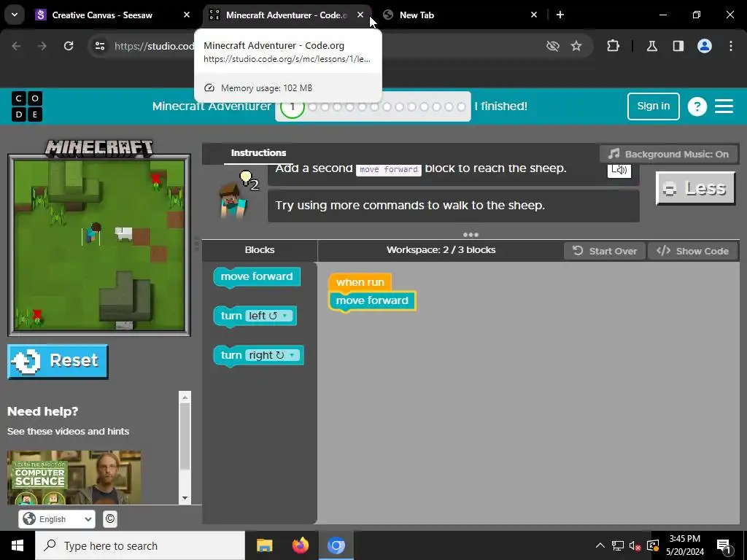Viewport: 747px width, 560px height.
Task: Click the taskbar volume muted icon
Action: click(x=635, y=545)
